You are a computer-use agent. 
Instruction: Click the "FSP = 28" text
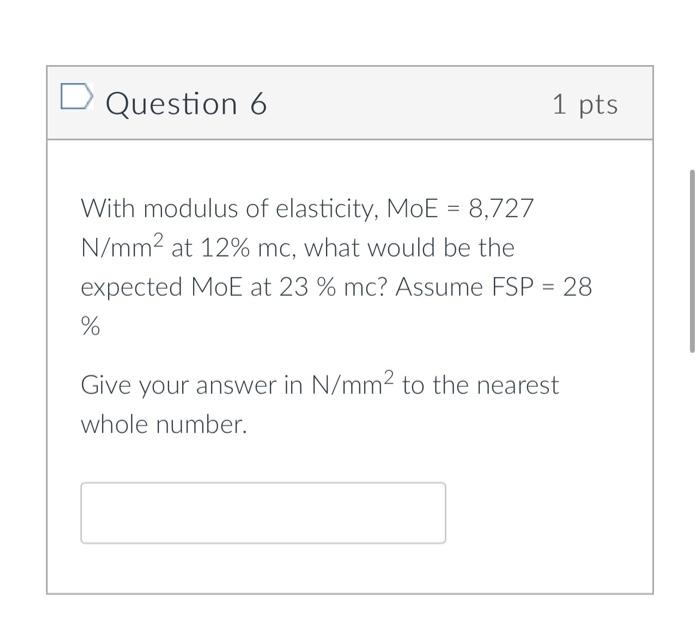[542, 287]
